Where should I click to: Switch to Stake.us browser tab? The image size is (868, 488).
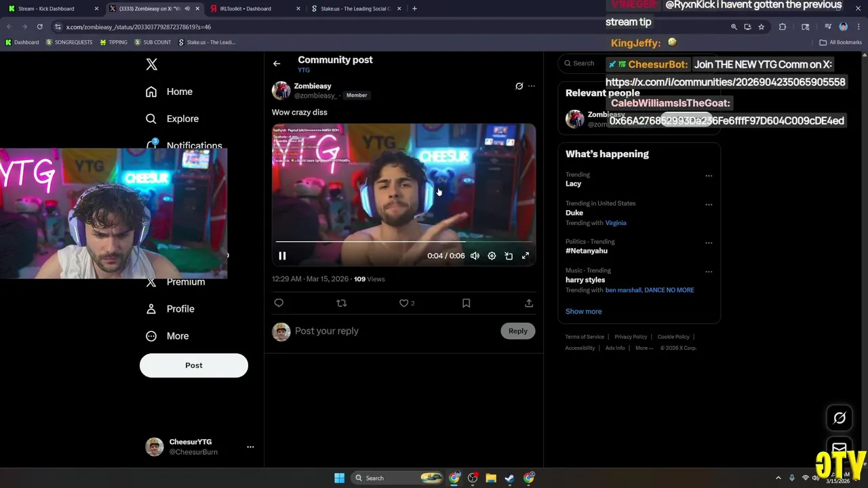point(355,9)
